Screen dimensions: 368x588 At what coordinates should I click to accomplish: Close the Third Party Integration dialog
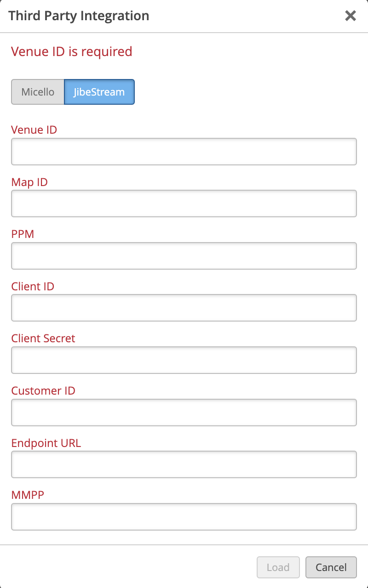351,16
